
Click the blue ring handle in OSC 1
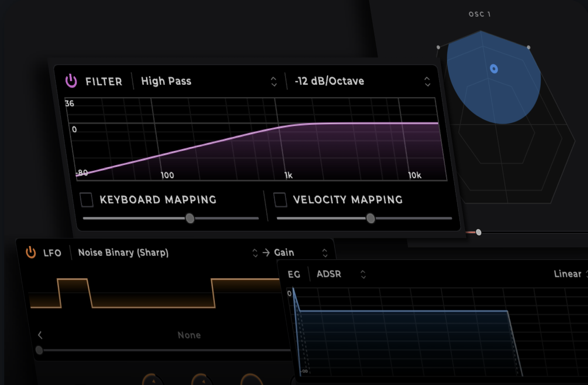tap(494, 69)
